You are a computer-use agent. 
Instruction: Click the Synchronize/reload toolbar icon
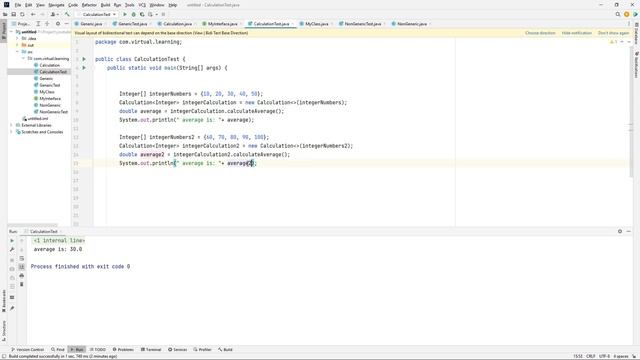tap(22, 14)
